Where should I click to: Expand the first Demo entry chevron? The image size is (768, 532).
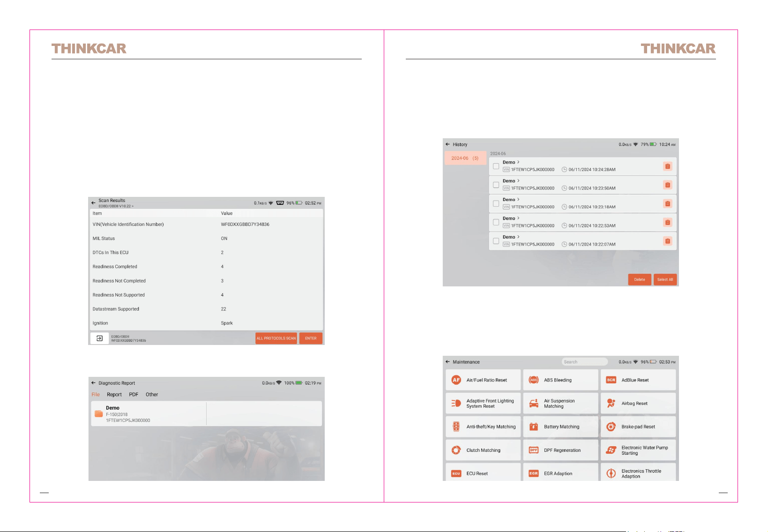[518, 162]
